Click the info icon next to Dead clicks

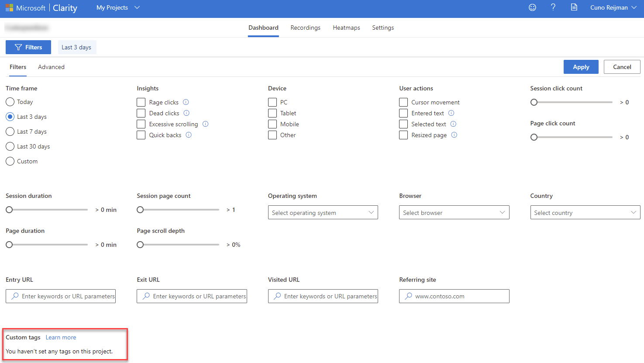click(x=186, y=113)
